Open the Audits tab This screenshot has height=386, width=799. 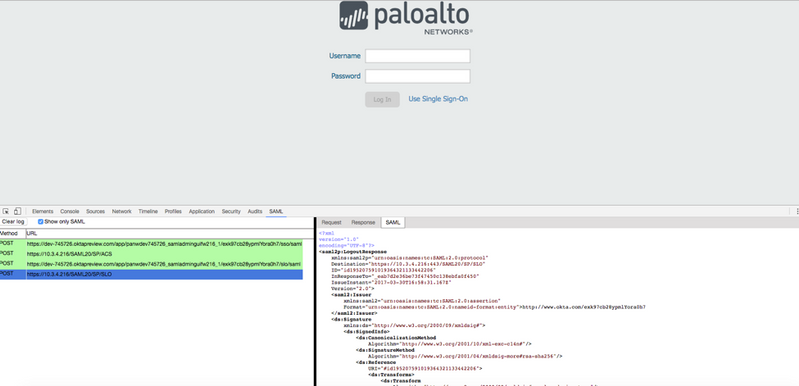[x=255, y=211]
